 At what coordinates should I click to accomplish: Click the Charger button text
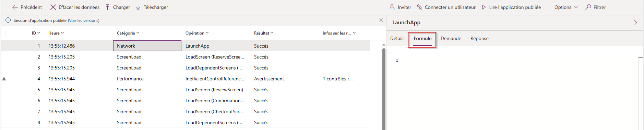pos(121,7)
